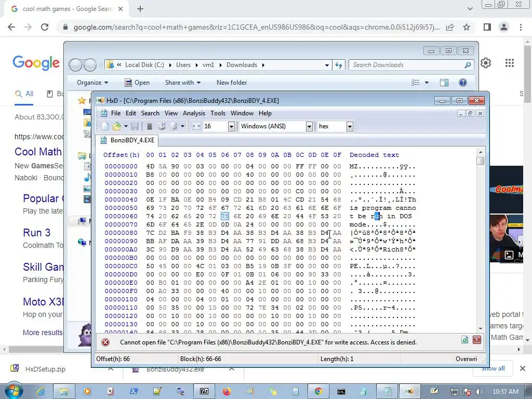This screenshot has width=532, height=399.
Task: Click the Chrome profile avatar icon
Action: 504,27
